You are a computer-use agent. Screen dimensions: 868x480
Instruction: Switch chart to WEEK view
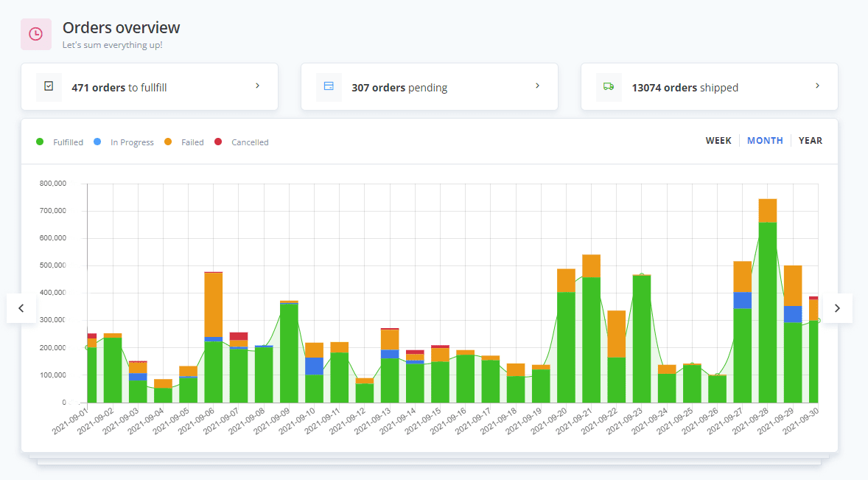point(718,141)
